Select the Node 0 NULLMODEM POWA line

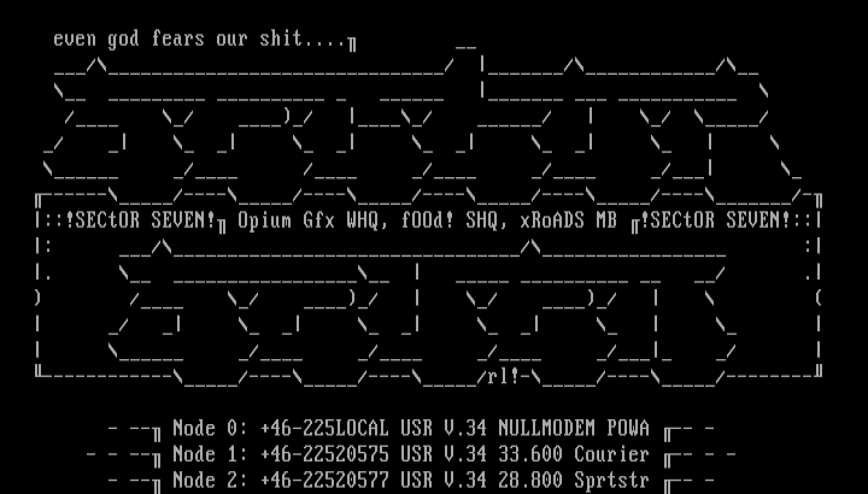tap(411, 428)
